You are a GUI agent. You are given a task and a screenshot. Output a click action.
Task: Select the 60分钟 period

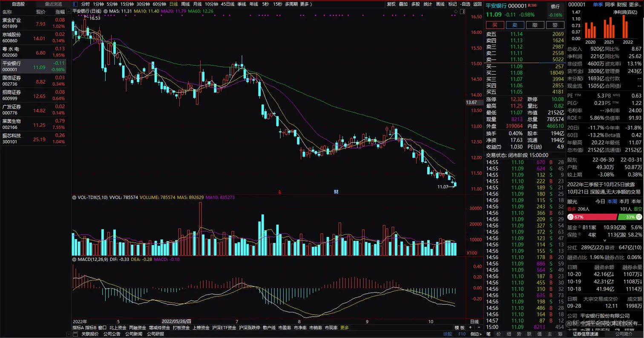[x=159, y=4]
